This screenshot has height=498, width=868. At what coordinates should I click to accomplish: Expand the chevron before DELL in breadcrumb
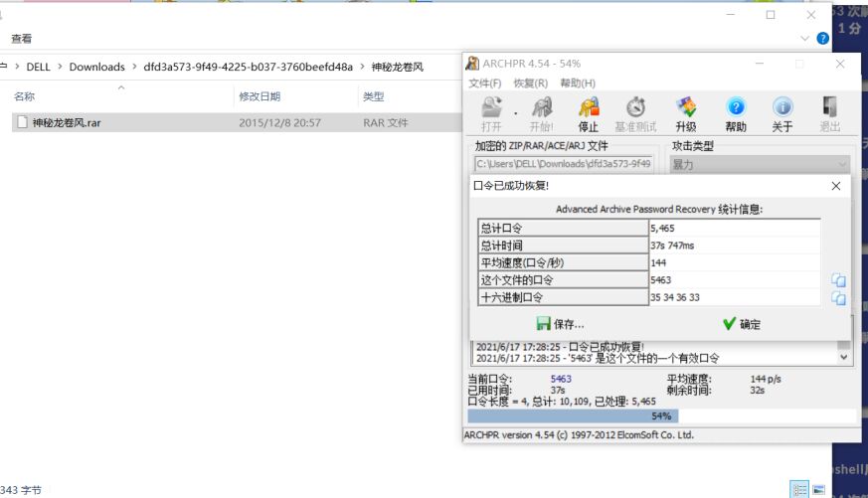point(17,67)
